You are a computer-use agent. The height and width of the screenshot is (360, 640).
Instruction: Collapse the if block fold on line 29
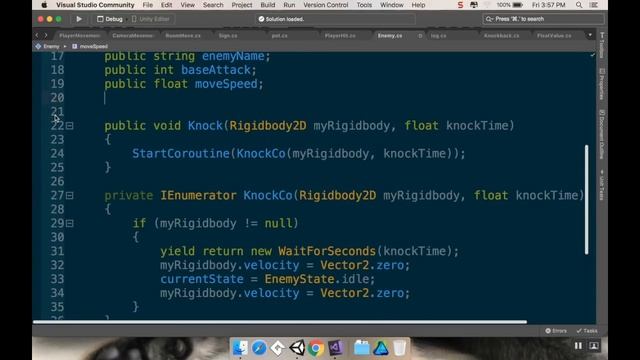click(x=70, y=223)
